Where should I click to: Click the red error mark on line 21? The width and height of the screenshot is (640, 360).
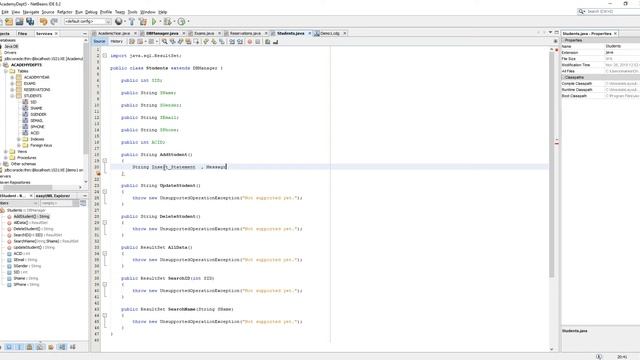point(98,173)
